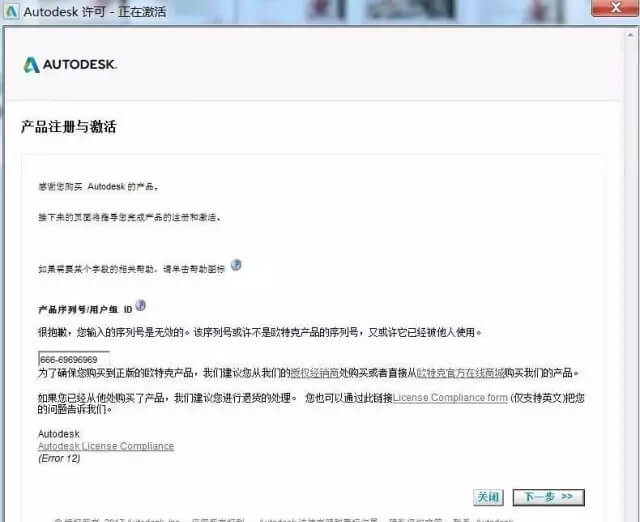Screen dimensions: 640x522
Task: Click the invalid serial number error message
Action: 260,332
